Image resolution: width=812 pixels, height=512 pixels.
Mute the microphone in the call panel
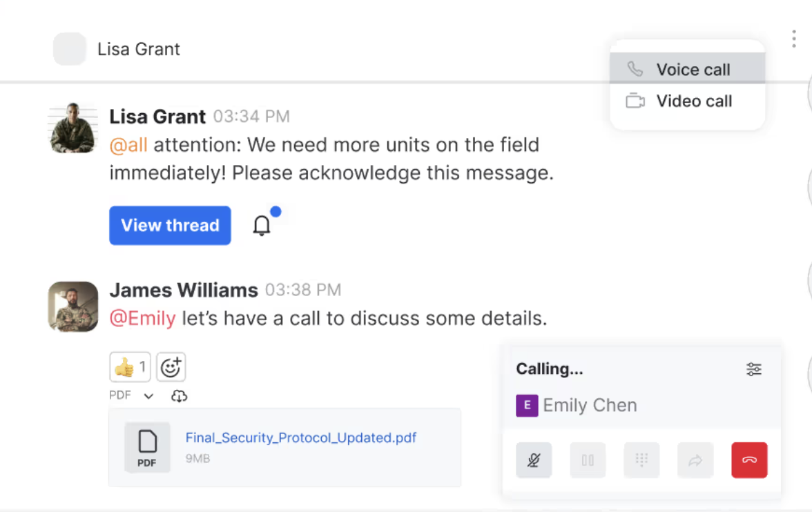[534, 460]
